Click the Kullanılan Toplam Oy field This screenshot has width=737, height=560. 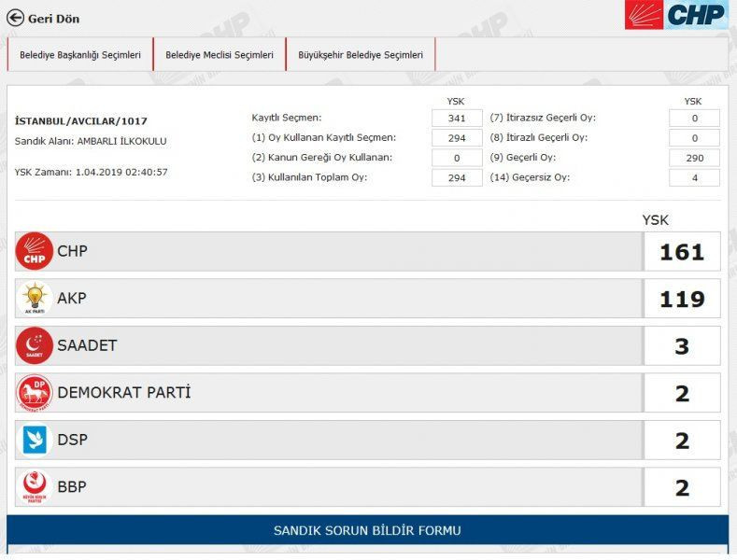[457, 177]
